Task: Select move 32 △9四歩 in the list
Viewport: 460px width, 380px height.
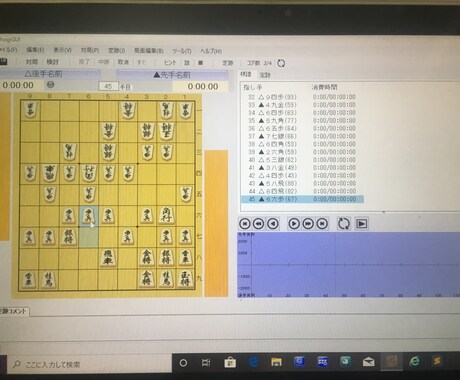Action: click(302, 97)
